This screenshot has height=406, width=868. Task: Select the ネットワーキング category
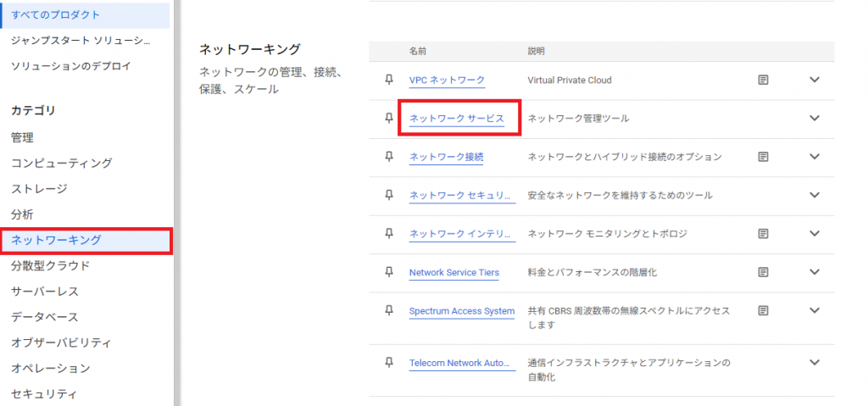[86, 241]
